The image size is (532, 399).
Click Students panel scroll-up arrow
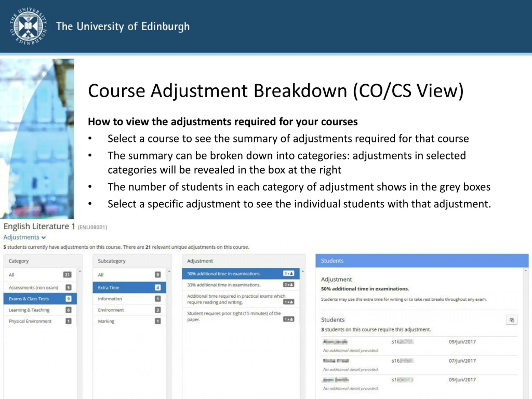pyautogui.click(x=526, y=271)
